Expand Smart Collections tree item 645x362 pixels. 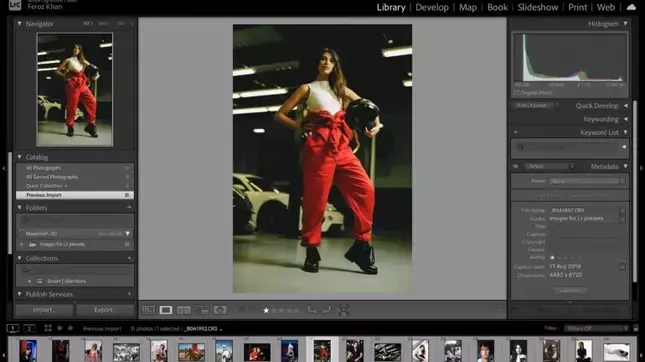(x=30, y=281)
